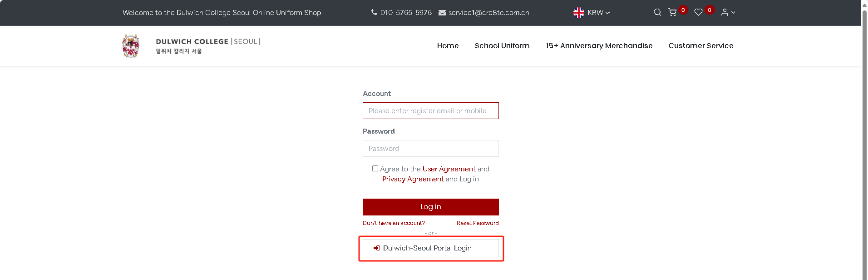
Task: Click the Dulwich College crest logo
Action: point(131,46)
